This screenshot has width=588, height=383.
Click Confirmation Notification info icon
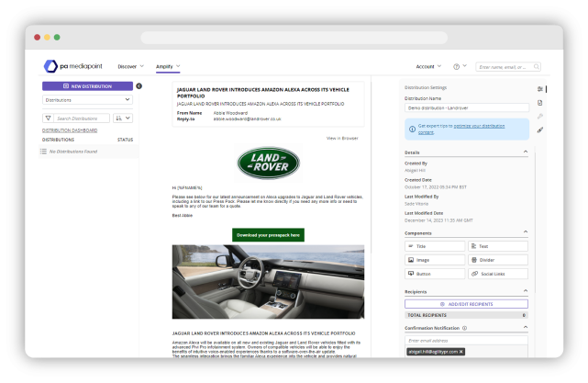[x=465, y=327]
